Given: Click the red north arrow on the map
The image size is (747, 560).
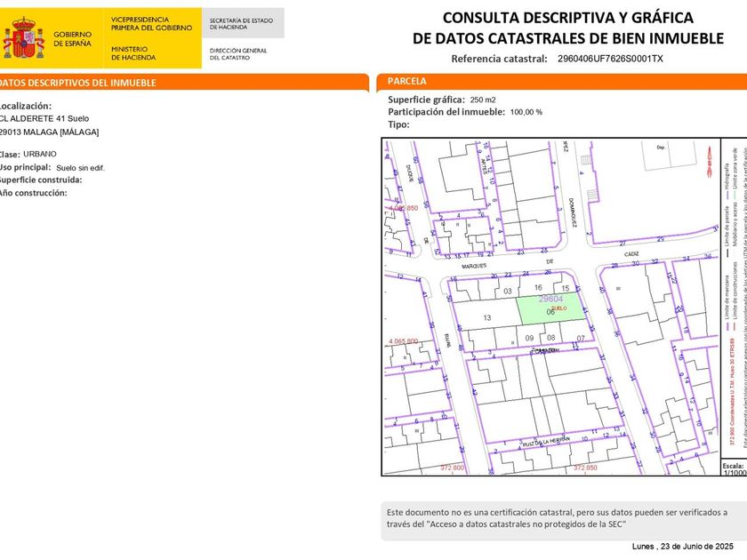Looking at the screenshot, I should click(710, 162).
